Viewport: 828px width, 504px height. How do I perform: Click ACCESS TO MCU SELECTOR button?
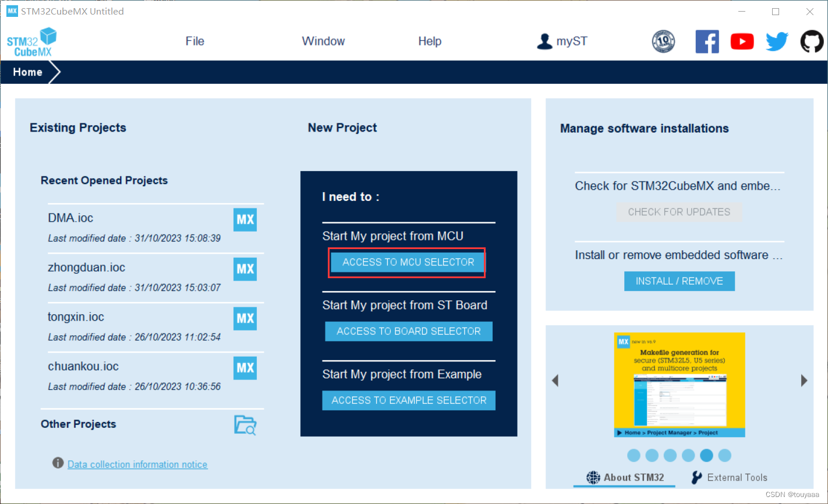click(408, 262)
